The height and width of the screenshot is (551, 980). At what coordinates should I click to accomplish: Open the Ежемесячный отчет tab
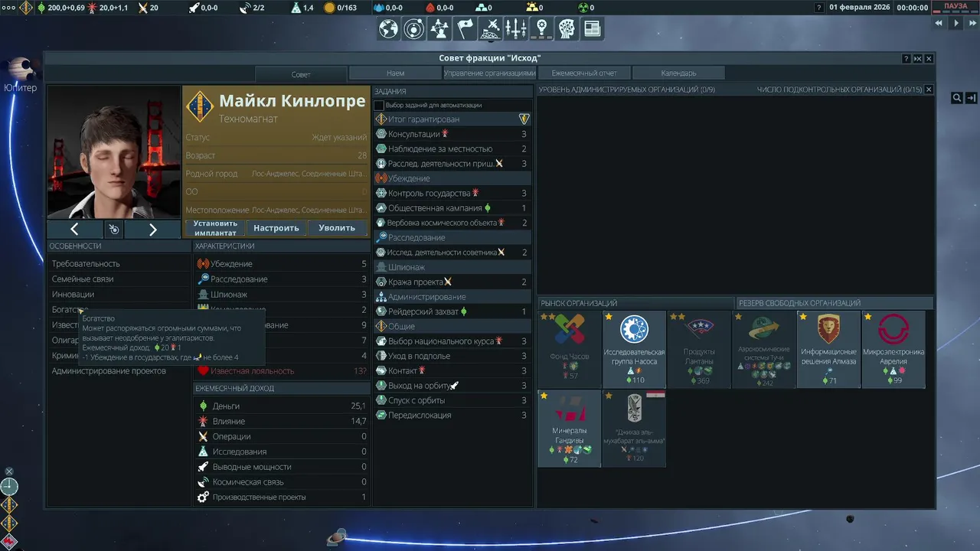point(584,73)
